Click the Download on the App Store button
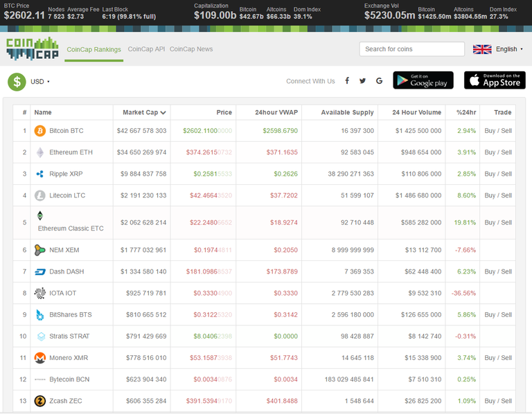Screen dimensions: 532x414 [x=495, y=80]
